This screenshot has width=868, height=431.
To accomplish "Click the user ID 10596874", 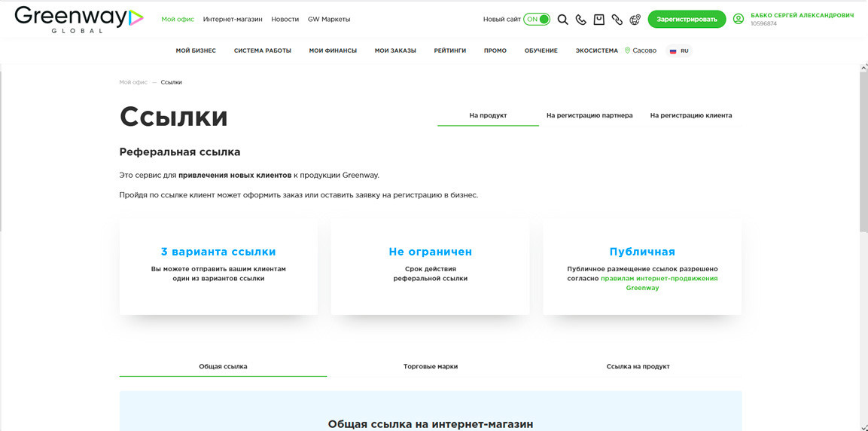I will click(763, 24).
